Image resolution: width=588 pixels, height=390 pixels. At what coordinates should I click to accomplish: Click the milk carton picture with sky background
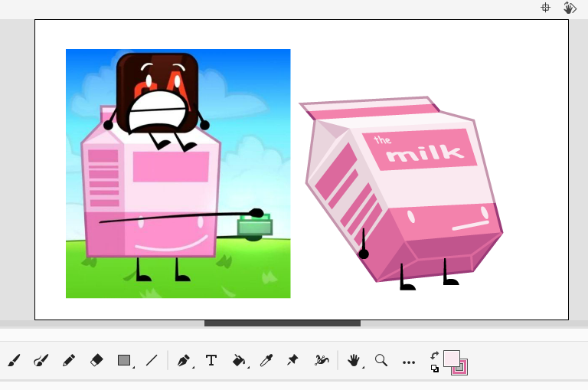click(x=178, y=173)
